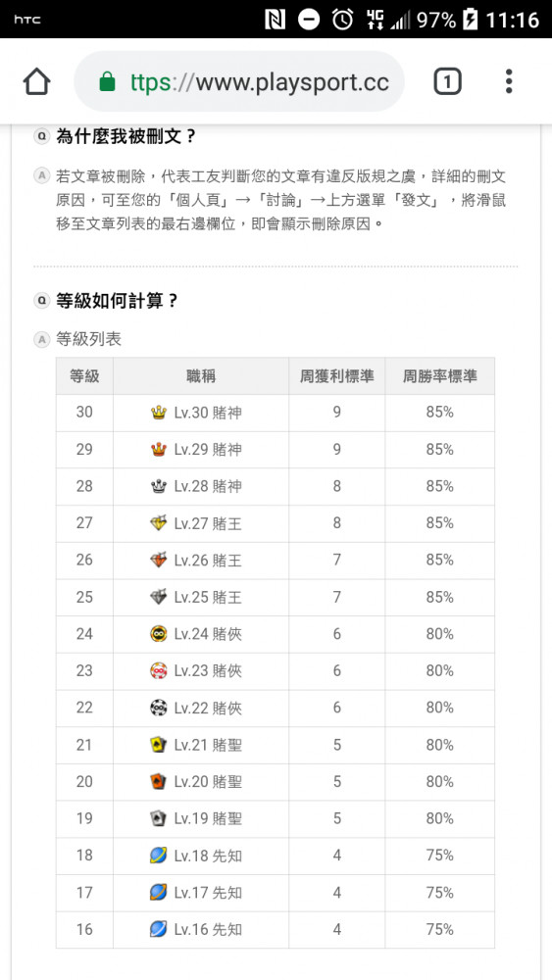Click the yellow card Lv.21 icon
The width and height of the screenshot is (552, 980).
(x=159, y=745)
